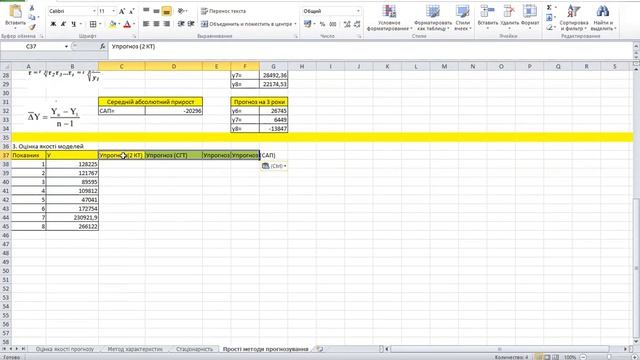
Task: Select the Format Painter brush icon
Action: [32, 27]
